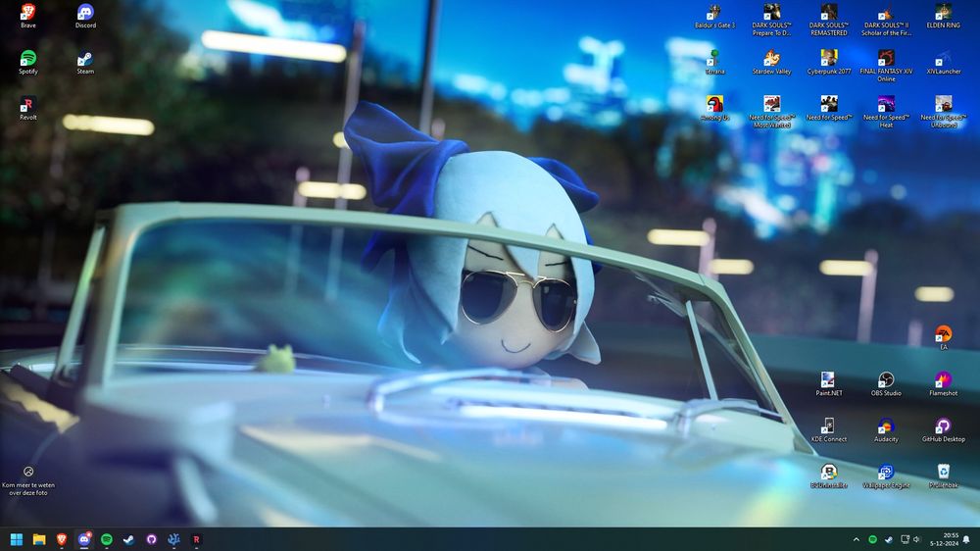Open Revolt from the taskbar
Image resolution: width=980 pixels, height=551 pixels.
point(196,539)
